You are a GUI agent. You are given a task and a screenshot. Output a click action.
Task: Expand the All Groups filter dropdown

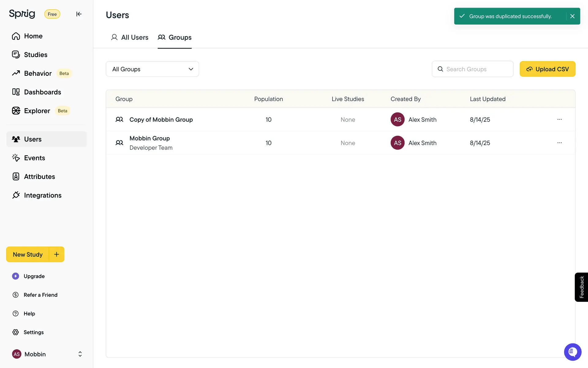coord(152,69)
